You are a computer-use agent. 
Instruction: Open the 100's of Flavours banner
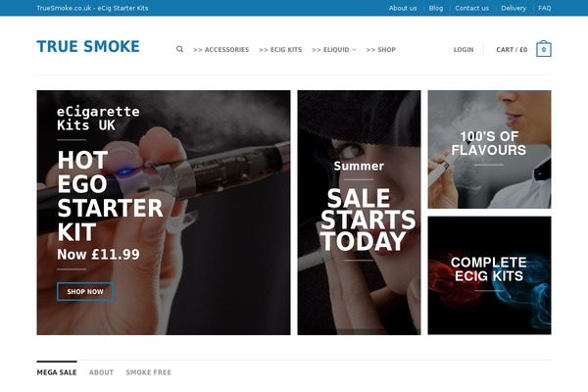(489, 149)
